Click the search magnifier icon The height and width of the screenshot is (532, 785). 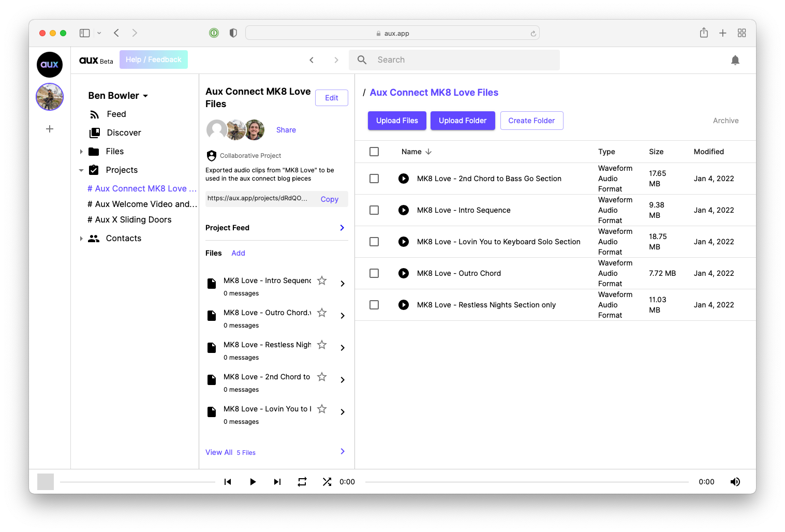pyautogui.click(x=362, y=60)
